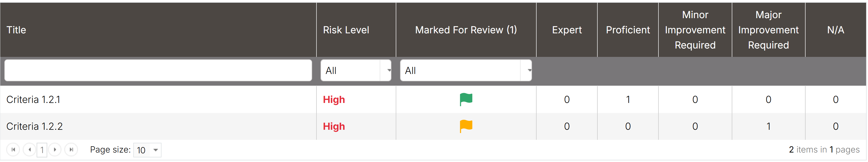Expand the Page size dropdown

pos(155,150)
